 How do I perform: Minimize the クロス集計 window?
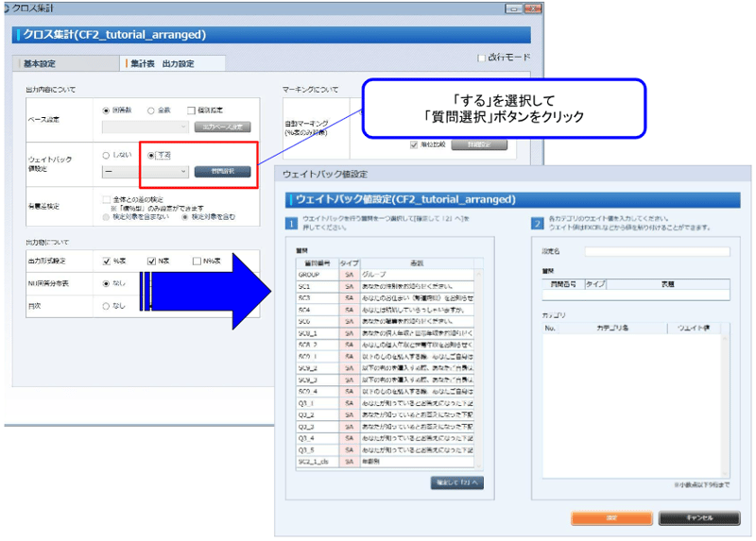tap(514, 8)
